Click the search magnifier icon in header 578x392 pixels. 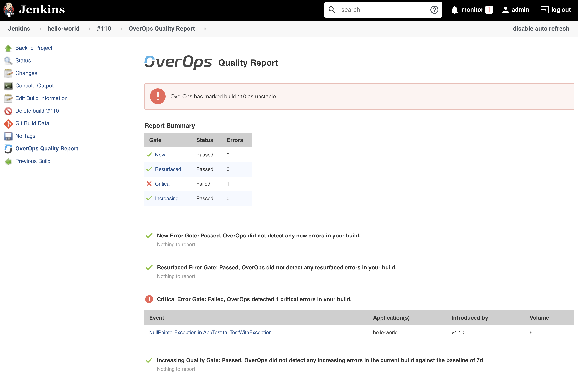pyautogui.click(x=332, y=10)
